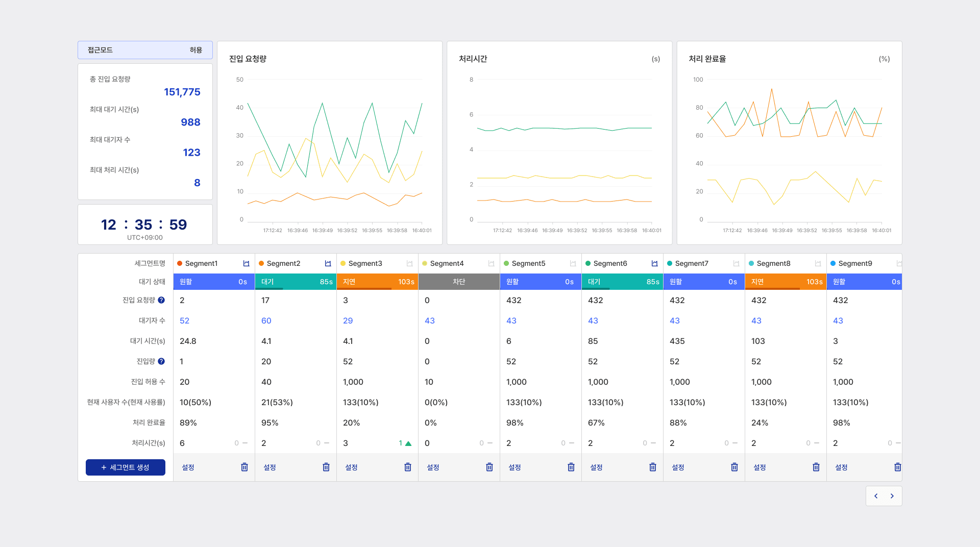This screenshot has height=547, width=980.
Task: Click Segment8 처리 완료율 value 24%
Action: tap(759, 422)
